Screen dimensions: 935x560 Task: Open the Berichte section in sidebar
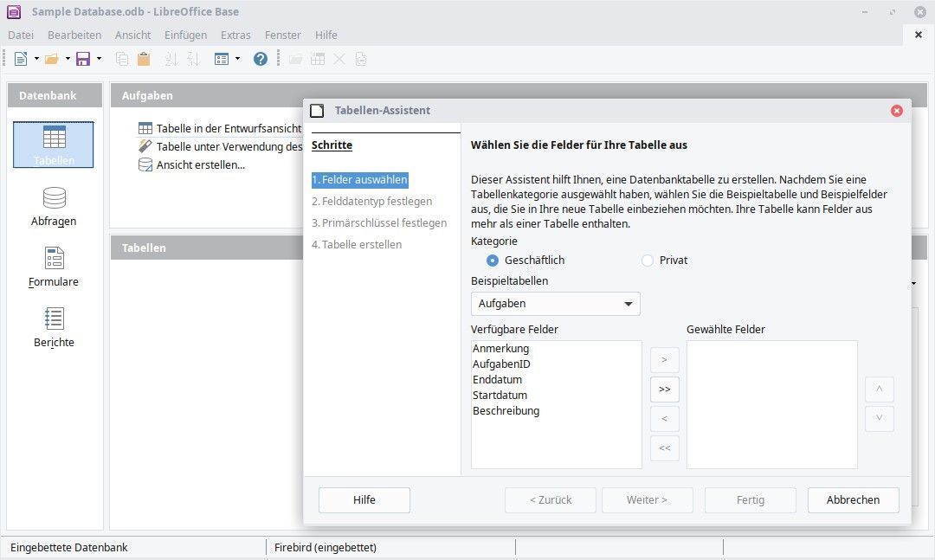tap(55, 328)
